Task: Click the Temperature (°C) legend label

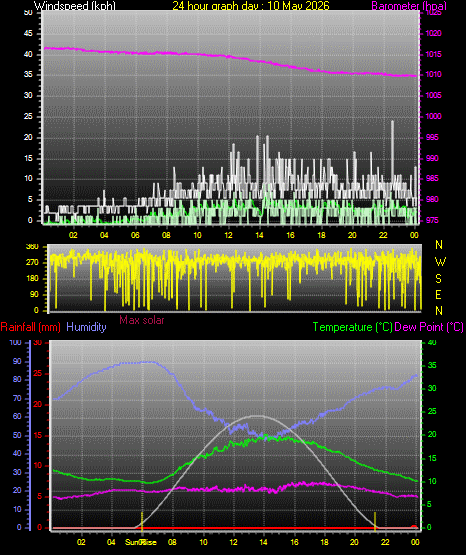Action: point(352,327)
